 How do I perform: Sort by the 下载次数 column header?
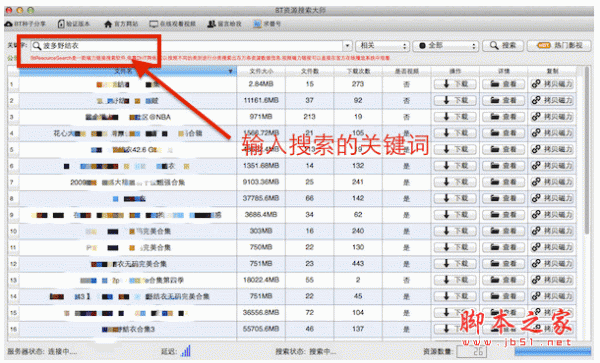pos(358,72)
